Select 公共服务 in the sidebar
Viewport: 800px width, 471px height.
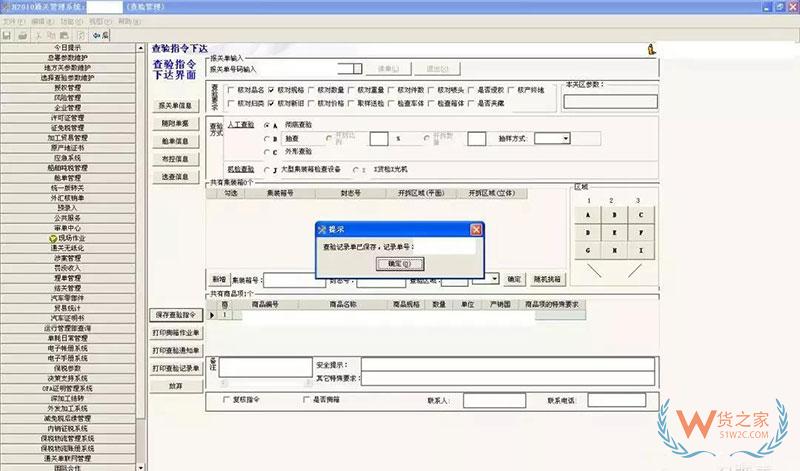[68, 218]
